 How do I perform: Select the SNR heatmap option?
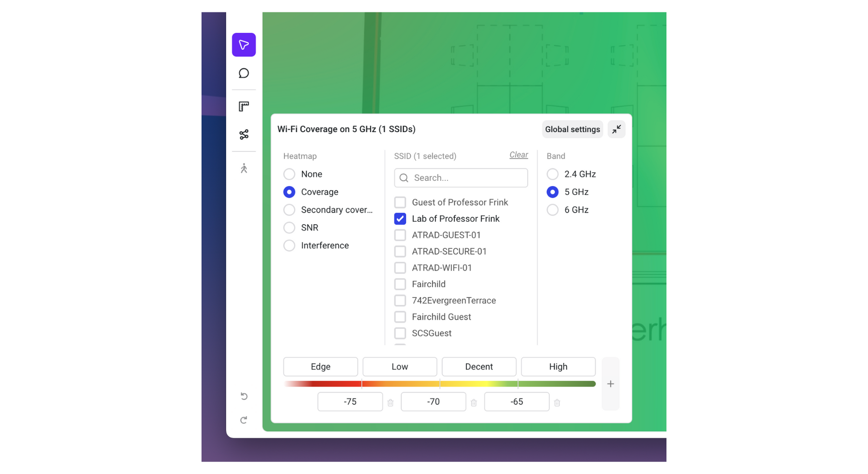point(289,228)
